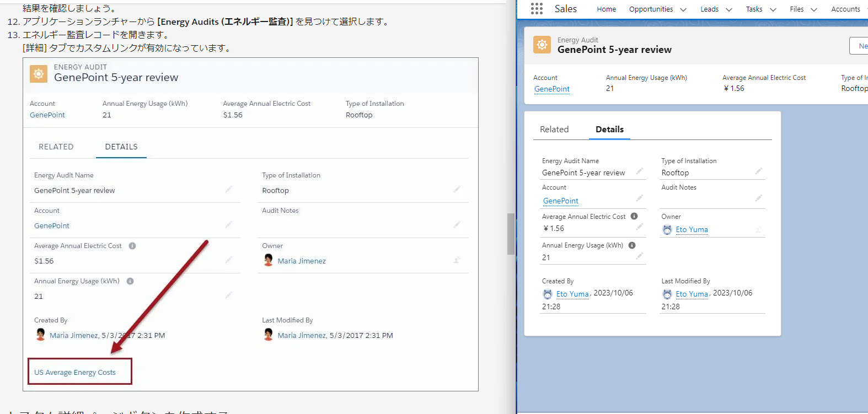
Task: Click RELATED tab in tutorial image
Action: [x=56, y=147]
